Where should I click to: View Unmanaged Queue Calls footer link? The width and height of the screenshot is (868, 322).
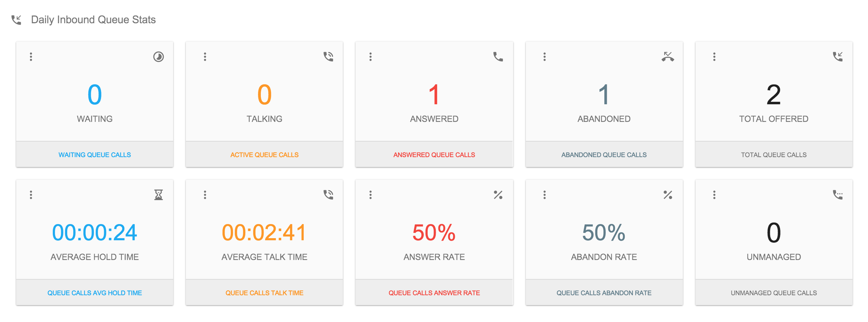(774, 293)
